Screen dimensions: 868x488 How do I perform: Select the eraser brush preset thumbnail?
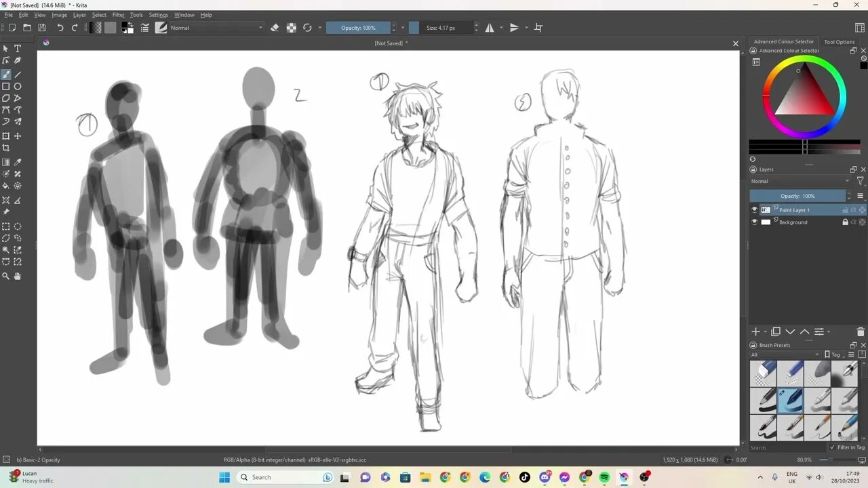(763, 373)
